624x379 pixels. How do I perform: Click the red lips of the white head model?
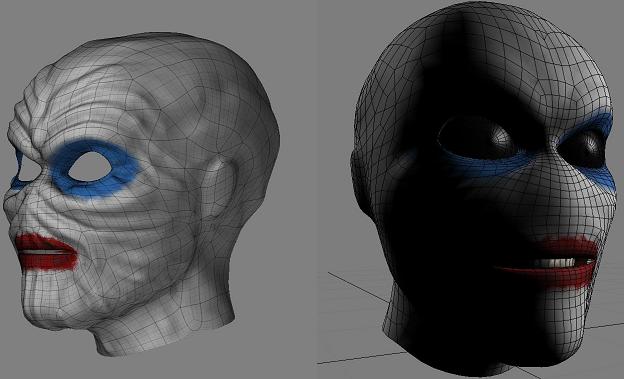[x=46, y=252]
